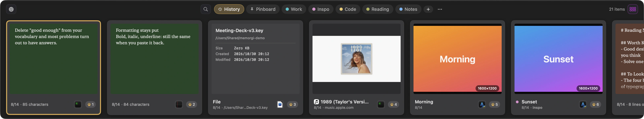Image resolution: width=644 pixels, height=119 pixels.
Task: Click the 'File' card title
Action: (217, 102)
